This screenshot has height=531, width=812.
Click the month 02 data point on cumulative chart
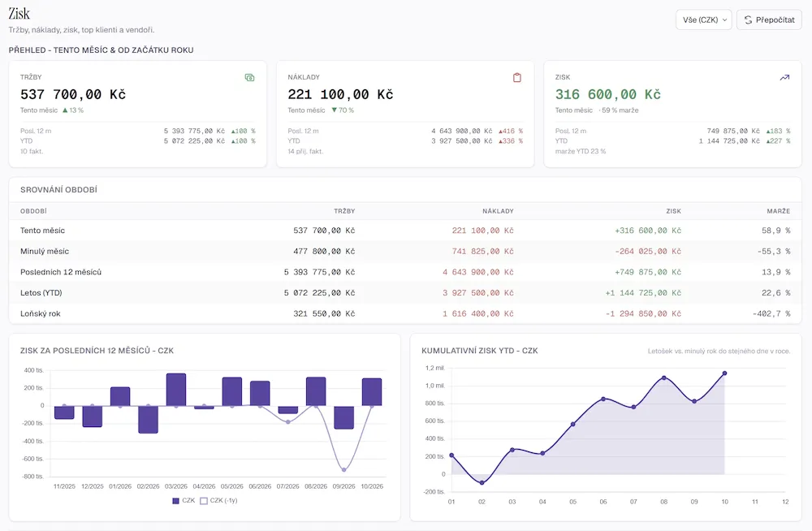(482, 483)
